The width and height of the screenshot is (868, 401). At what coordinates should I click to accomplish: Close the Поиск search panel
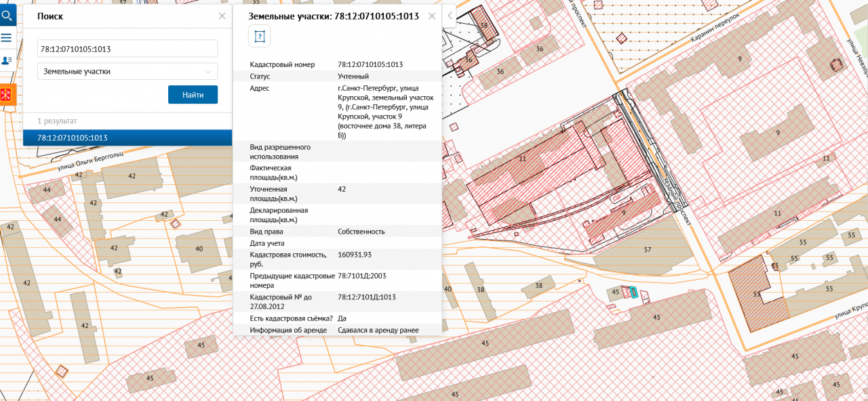coord(222,16)
